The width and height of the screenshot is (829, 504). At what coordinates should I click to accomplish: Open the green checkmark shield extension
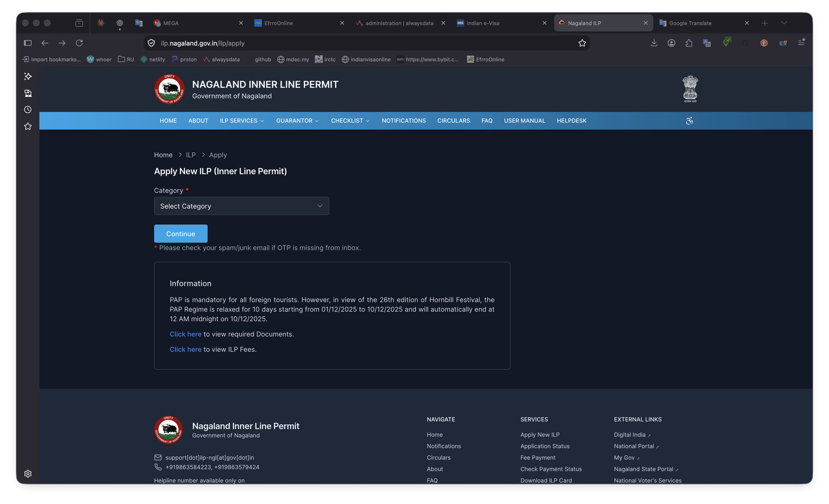pos(726,42)
